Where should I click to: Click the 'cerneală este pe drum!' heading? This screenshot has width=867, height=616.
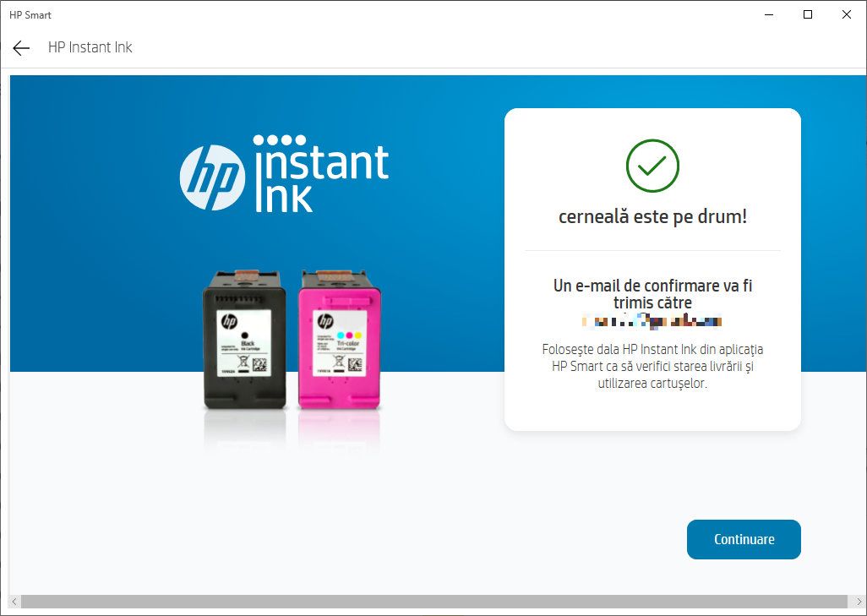(652, 216)
